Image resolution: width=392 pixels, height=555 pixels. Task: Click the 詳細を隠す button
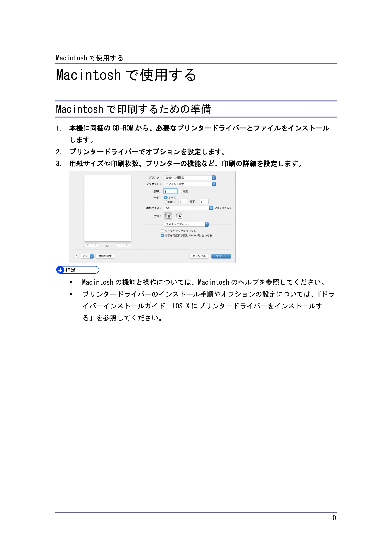105,256
